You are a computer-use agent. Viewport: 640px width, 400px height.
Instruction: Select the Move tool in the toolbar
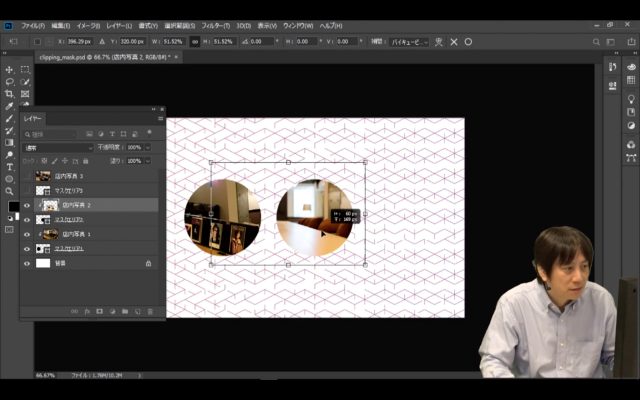pyautogui.click(x=10, y=70)
